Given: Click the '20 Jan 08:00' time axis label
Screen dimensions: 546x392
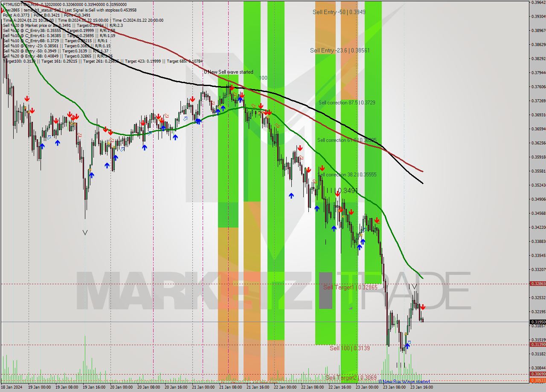Looking at the screenshot, I should pos(149,387).
